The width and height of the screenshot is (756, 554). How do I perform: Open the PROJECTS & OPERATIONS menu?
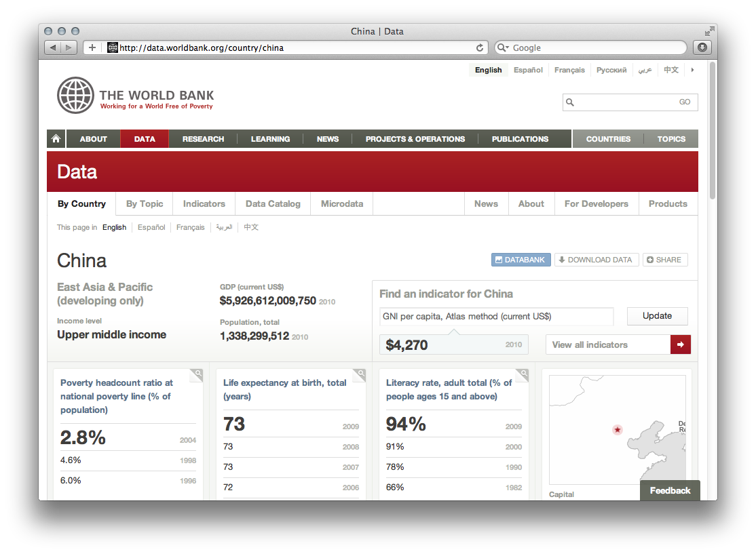pyautogui.click(x=415, y=138)
